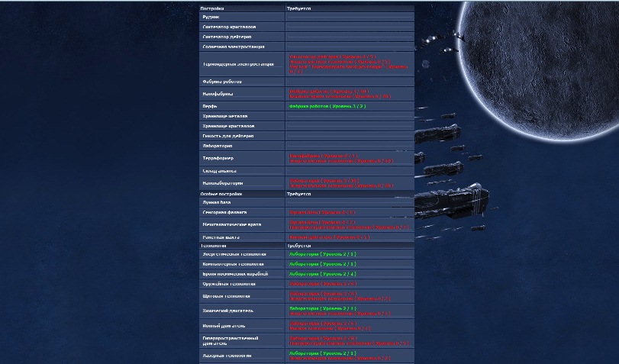Viewport: 619px width, 364px height.
Task: Click the Хранилище кристаллов row name
Action: point(228,126)
